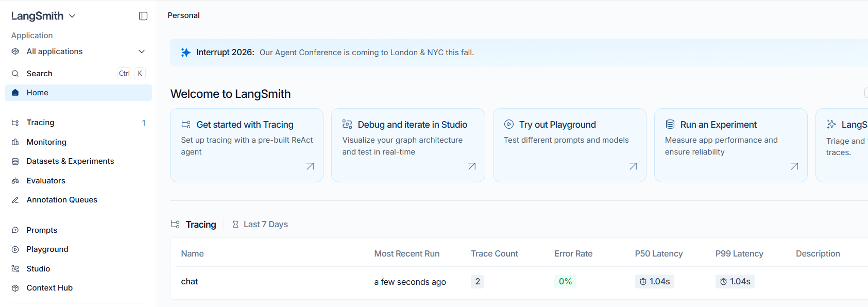Go to Home in the sidebar

[x=78, y=93]
